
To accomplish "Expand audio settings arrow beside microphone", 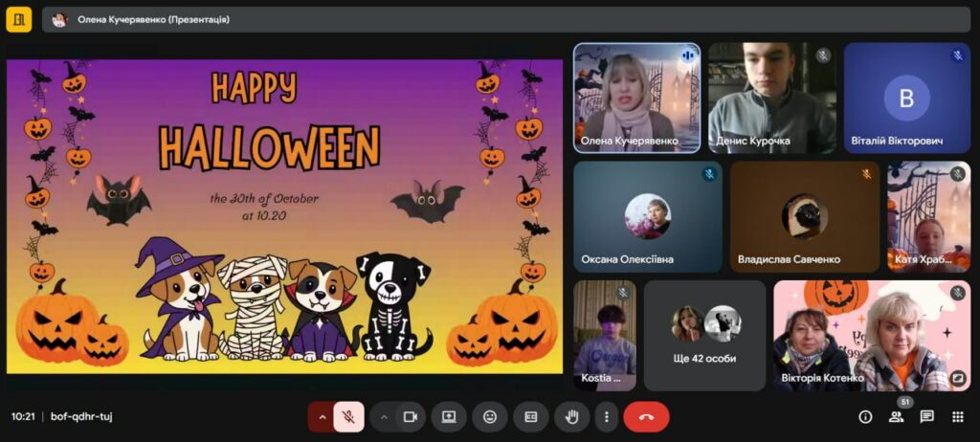I will [x=322, y=417].
